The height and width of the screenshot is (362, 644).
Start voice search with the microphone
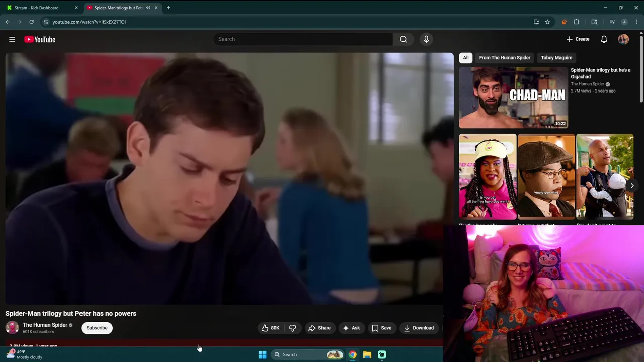coord(426,39)
